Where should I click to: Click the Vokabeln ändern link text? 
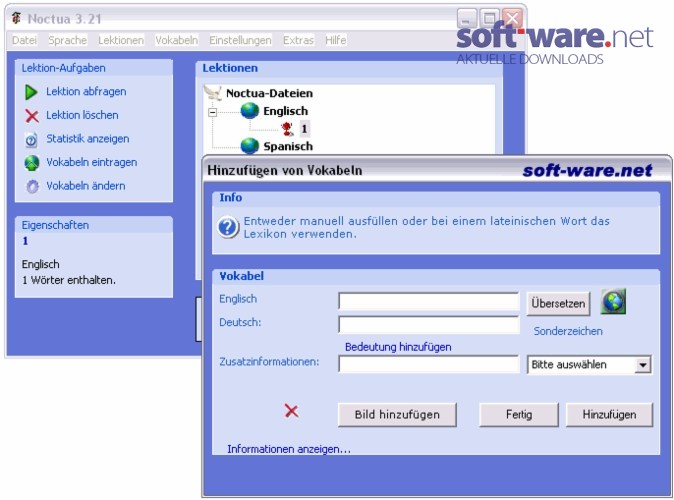[x=86, y=186]
